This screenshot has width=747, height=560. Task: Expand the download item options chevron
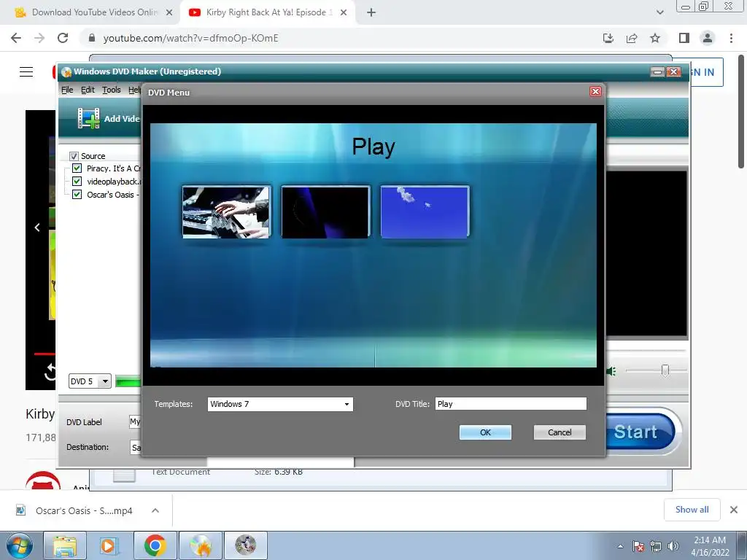pyautogui.click(x=155, y=510)
